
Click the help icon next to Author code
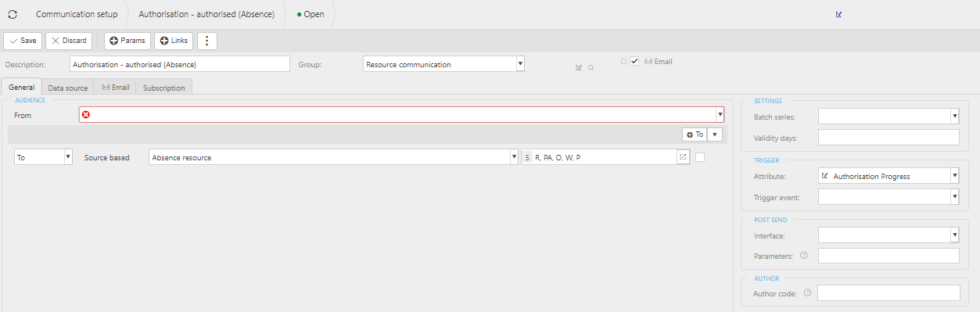[808, 292]
